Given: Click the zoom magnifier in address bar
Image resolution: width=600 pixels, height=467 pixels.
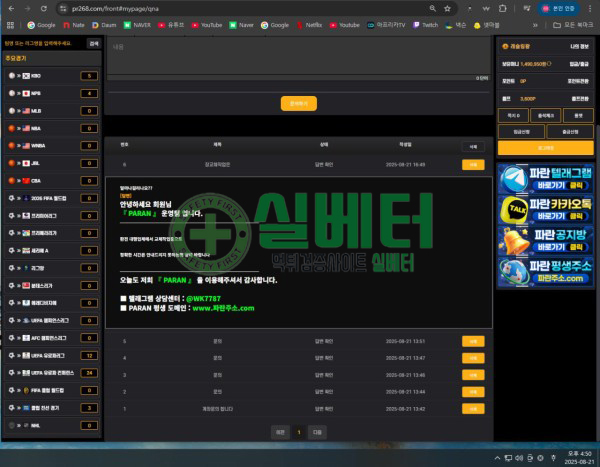Looking at the screenshot, I should 432,8.
